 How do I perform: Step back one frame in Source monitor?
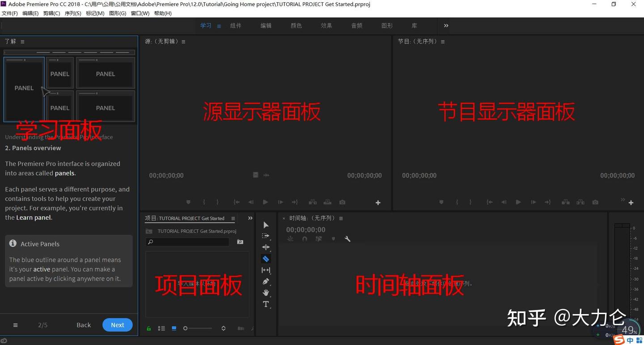[251, 202]
